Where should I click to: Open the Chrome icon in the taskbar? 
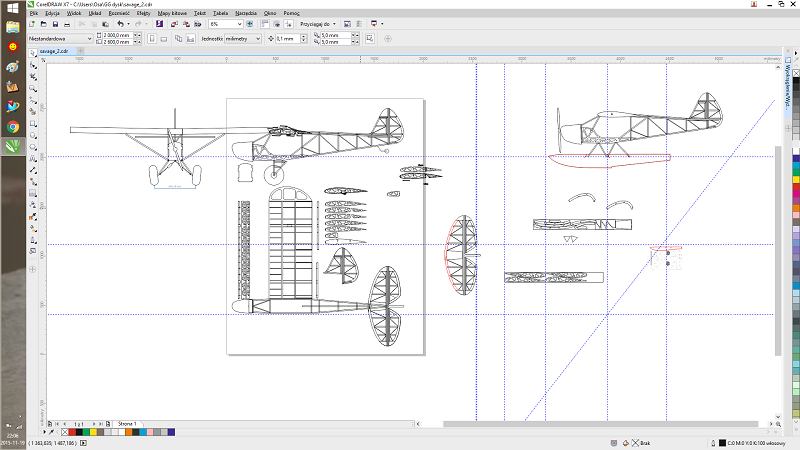tap(13, 127)
